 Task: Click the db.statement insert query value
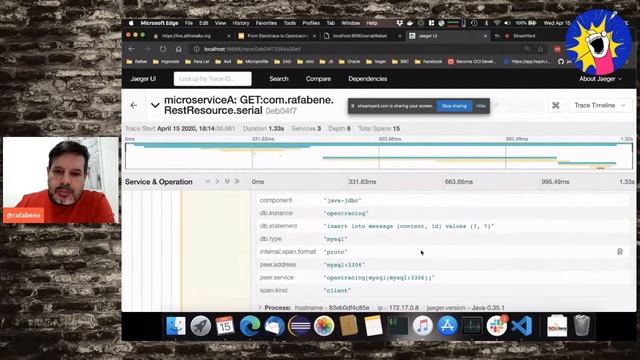tap(409, 226)
